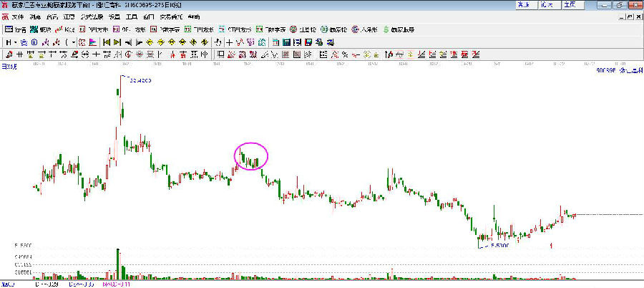Viewport: 644px width, 288px height.
Task: Click the 板块 sector toolbar button
Action: 40,30
